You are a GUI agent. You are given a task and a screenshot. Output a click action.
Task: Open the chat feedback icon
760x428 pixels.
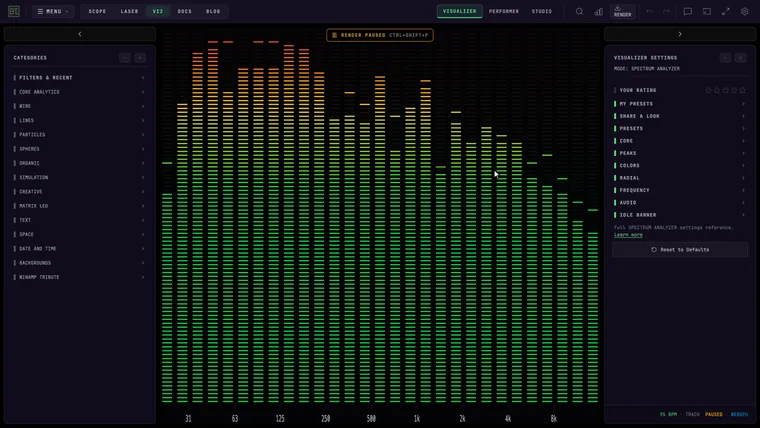tap(687, 11)
